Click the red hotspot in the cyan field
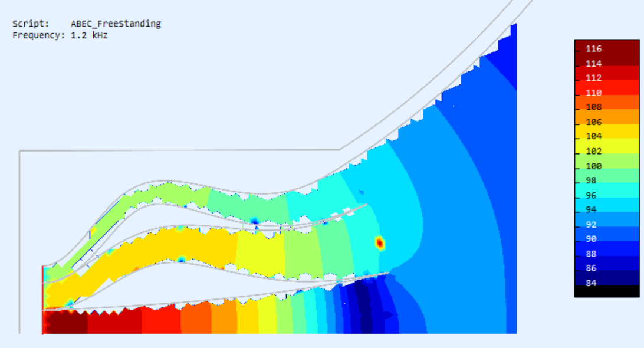 pyautogui.click(x=380, y=243)
